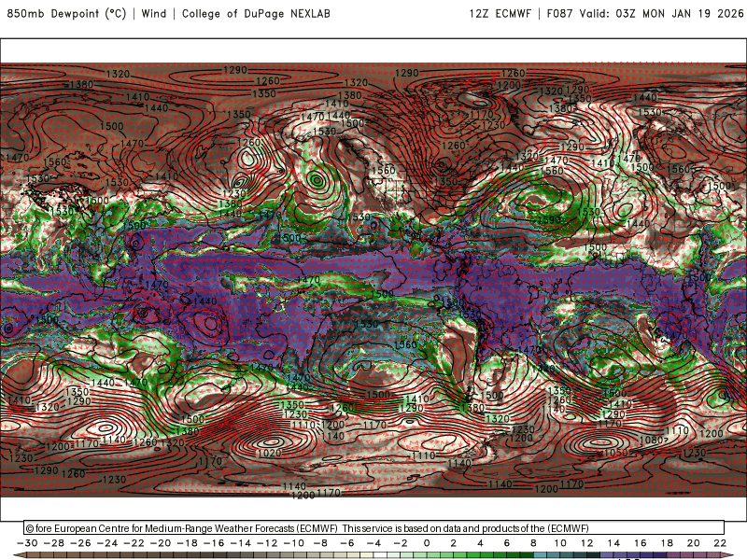This screenshot has width=747, height=560.
Task: Click the "-12" color scale label
Action: [267, 543]
